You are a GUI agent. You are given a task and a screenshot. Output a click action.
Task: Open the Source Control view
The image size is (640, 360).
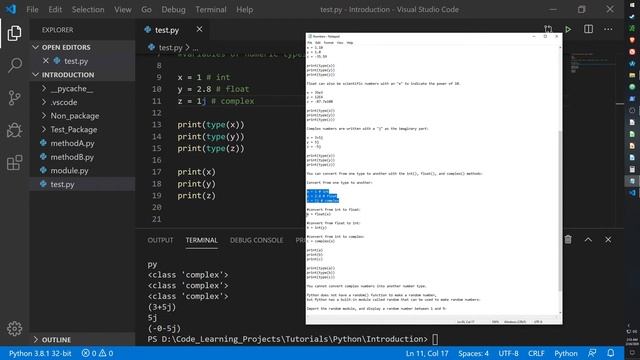click(14, 98)
